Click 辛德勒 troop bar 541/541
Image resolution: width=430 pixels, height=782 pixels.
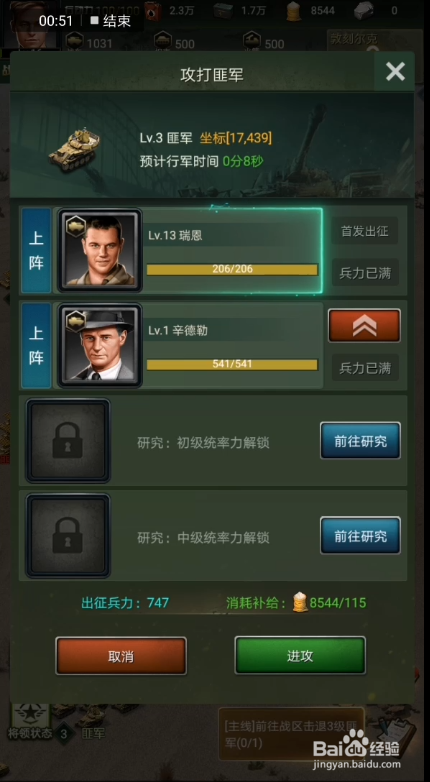[x=232, y=365]
